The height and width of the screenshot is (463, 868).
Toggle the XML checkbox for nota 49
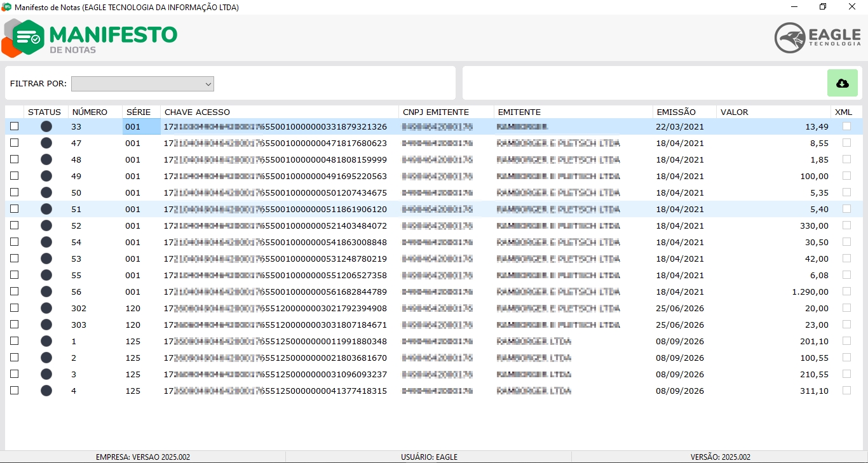[x=846, y=176]
